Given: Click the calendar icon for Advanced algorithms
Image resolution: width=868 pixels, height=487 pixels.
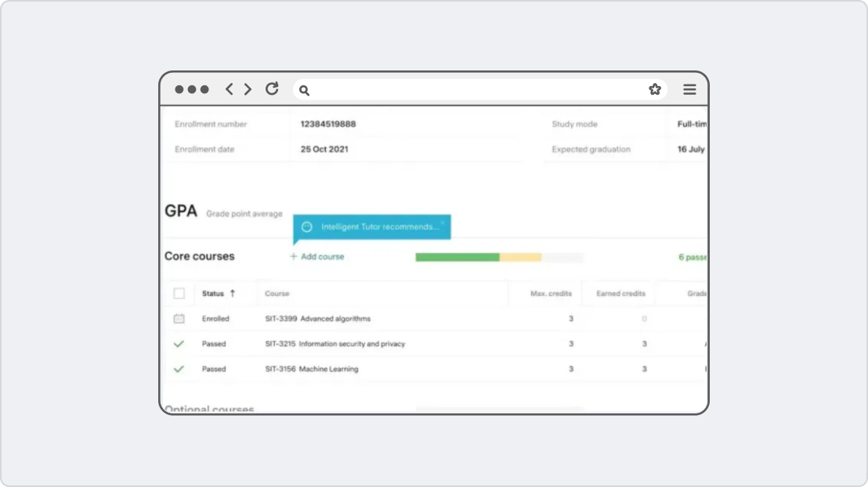Looking at the screenshot, I should (179, 319).
